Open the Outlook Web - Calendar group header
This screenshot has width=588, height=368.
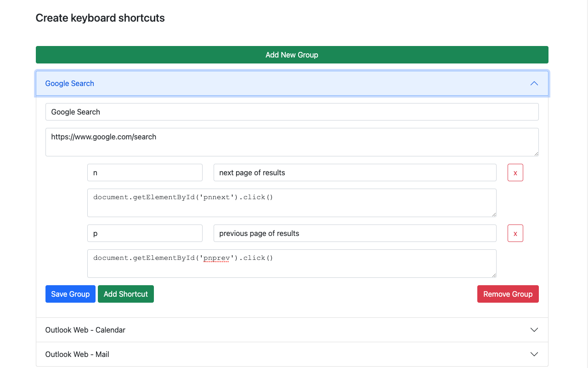click(85, 330)
